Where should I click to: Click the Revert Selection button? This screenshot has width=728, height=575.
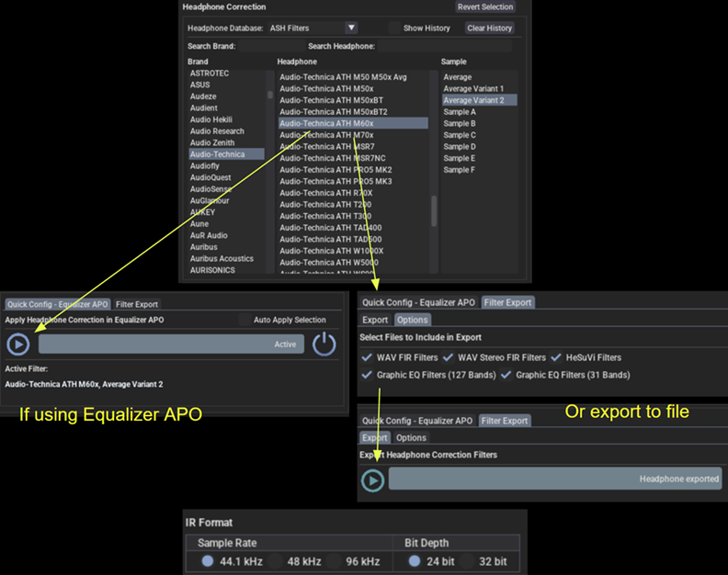click(486, 6)
